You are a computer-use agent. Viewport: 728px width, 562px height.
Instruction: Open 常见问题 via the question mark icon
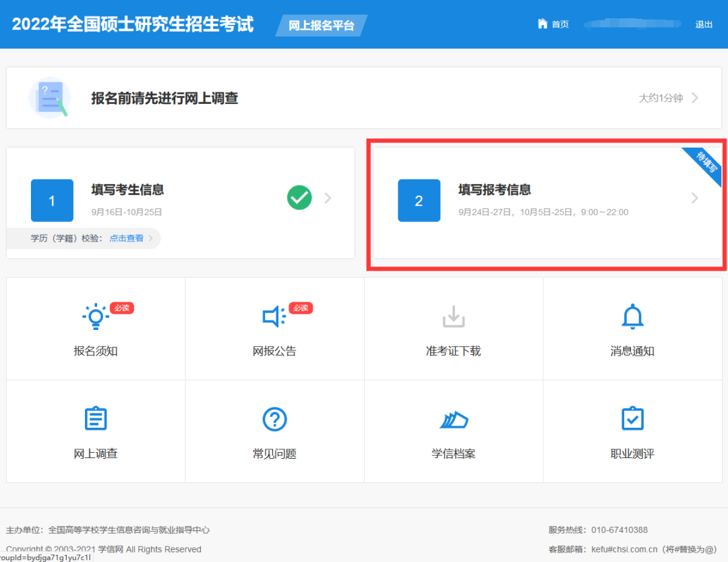(x=274, y=418)
